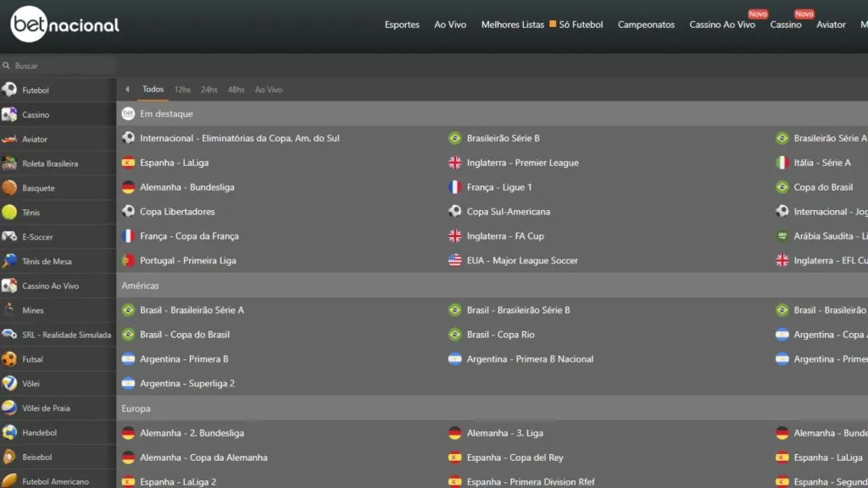This screenshot has height=488, width=868.
Task: Open the E-Soccer gamepad icon
Action: [x=9, y=236]
